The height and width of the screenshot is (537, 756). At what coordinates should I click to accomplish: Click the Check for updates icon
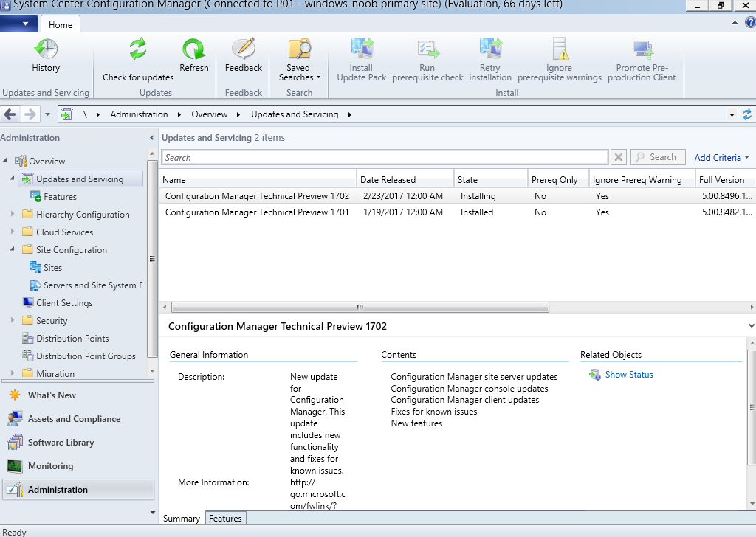pos(138,49)
